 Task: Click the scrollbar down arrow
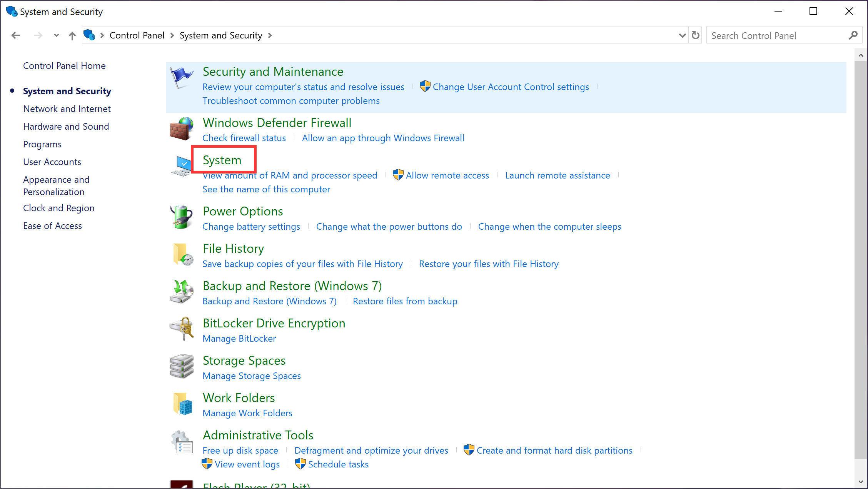861,482
